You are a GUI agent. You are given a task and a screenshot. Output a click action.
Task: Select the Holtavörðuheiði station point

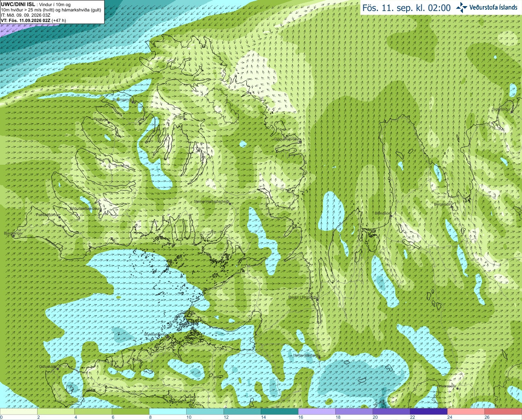pos(319,357)
